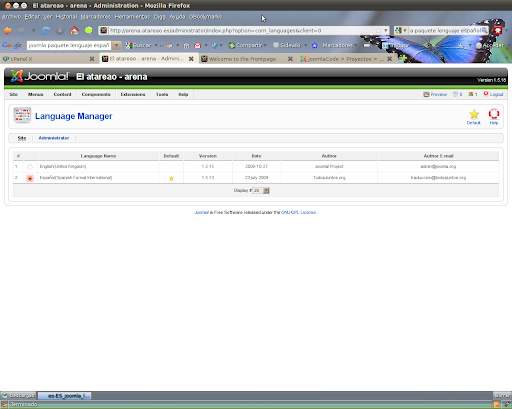512x409 pixels.
Task: Click the blue star Marcadores icon
Action: click(314, 45)
